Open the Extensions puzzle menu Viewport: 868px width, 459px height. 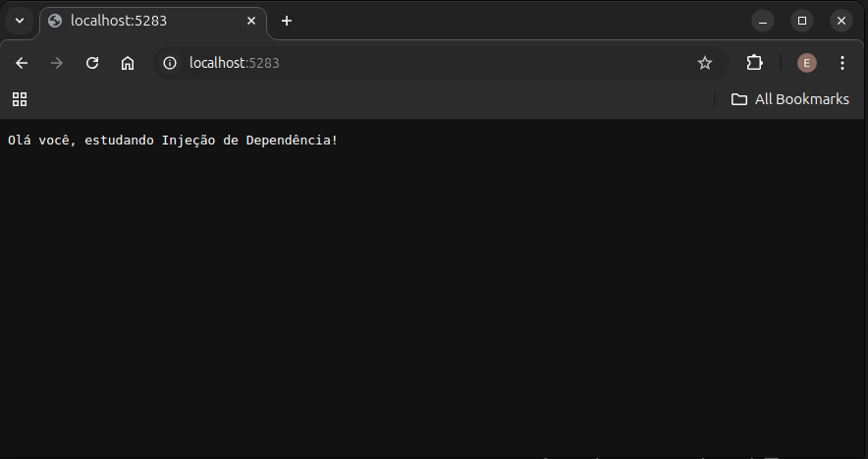pos(754,63)
